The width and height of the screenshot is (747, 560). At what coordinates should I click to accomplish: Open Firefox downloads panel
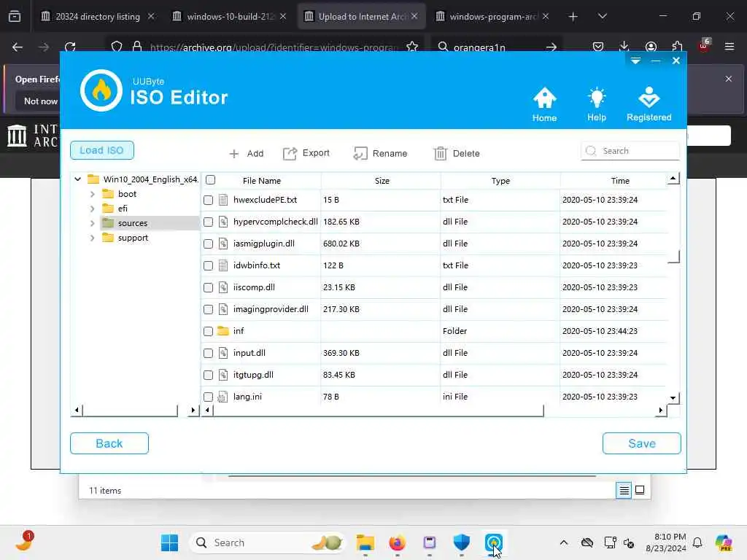click(624, 47)
